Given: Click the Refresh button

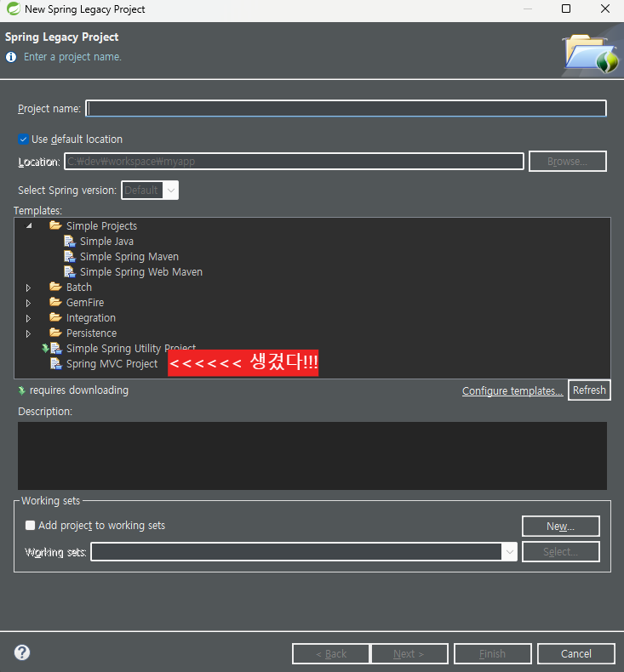Looking at the screenshot, I should pos(589,390).
